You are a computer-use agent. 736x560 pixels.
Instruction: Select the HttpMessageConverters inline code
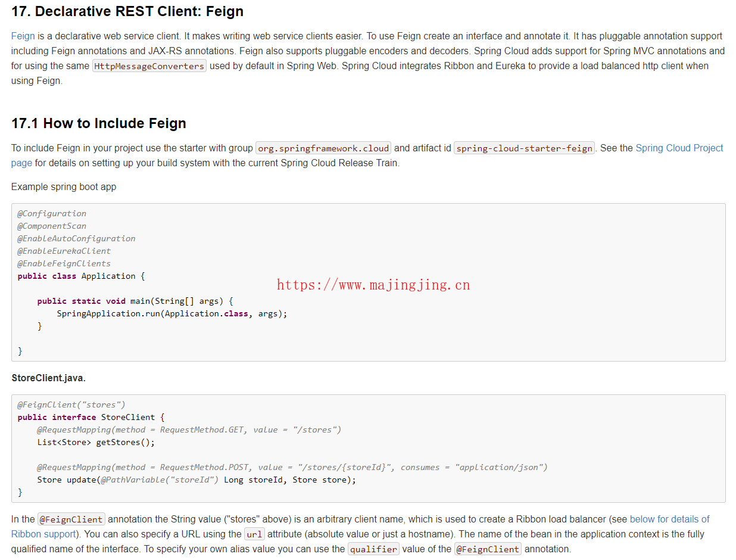pos(149,66)
